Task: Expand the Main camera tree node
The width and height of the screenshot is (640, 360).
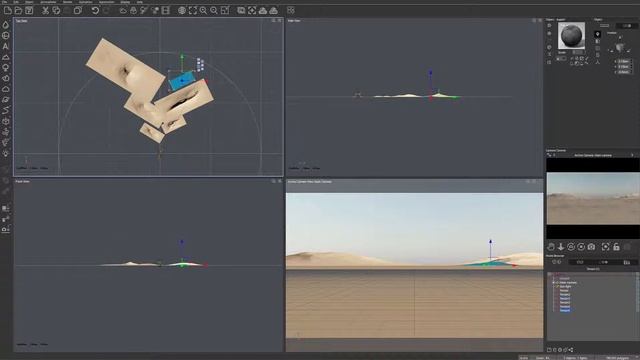Action: click(x=554, y=282)
